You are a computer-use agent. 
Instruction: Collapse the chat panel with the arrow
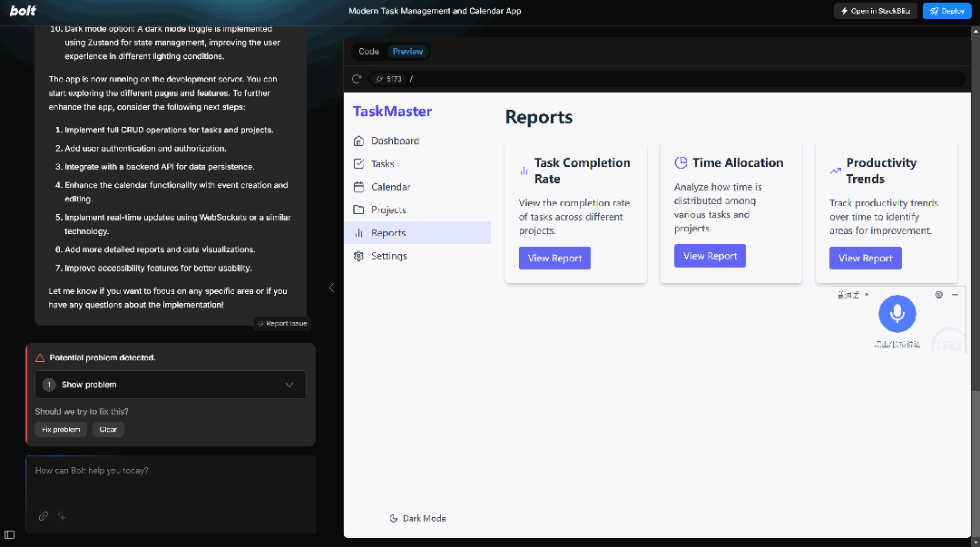(331, 288)
